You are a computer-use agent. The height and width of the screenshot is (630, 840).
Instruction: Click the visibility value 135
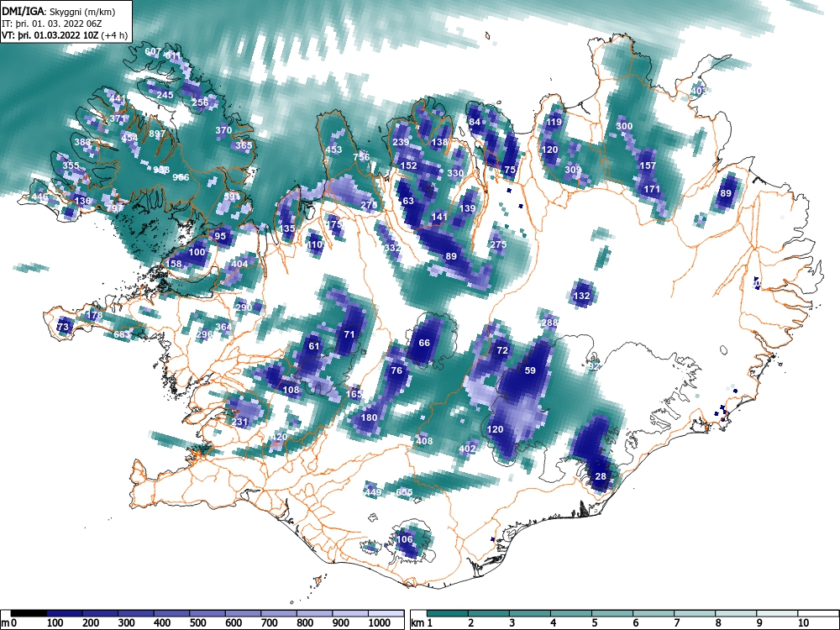[x=287, y=228]
